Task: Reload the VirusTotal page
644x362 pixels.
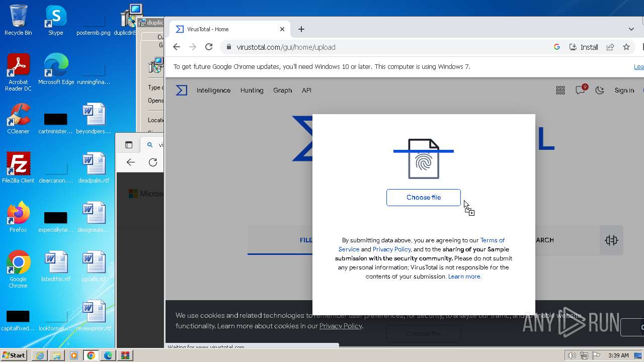Action: tap(209, 47)
